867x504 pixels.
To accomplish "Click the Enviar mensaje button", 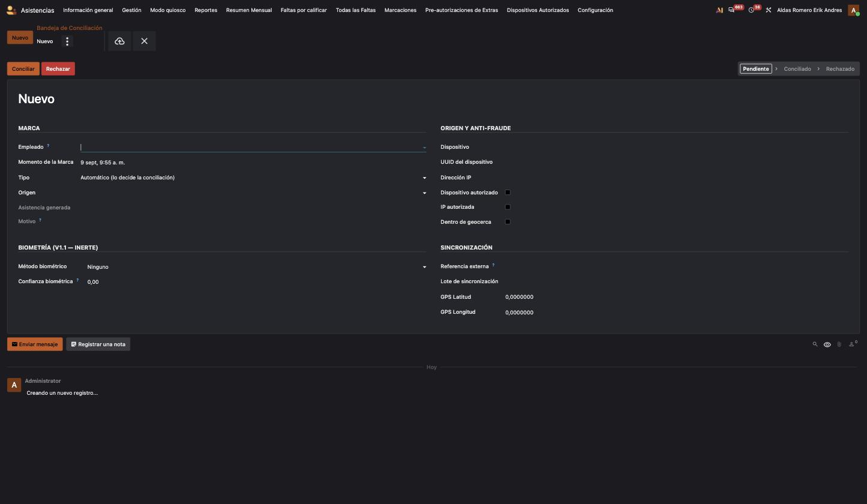I will click(x=35, y=344).
